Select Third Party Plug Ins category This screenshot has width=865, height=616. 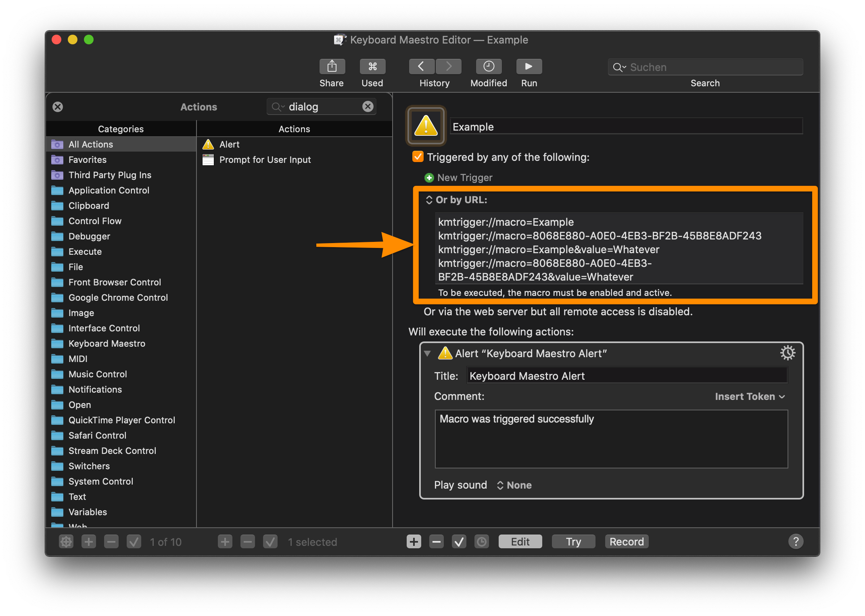pos(121,175)
